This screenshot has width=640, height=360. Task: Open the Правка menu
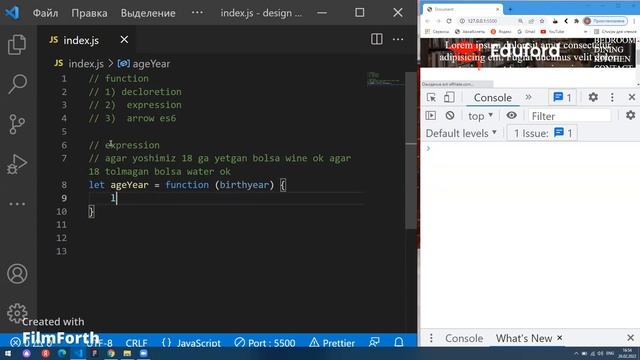(89, 13)
